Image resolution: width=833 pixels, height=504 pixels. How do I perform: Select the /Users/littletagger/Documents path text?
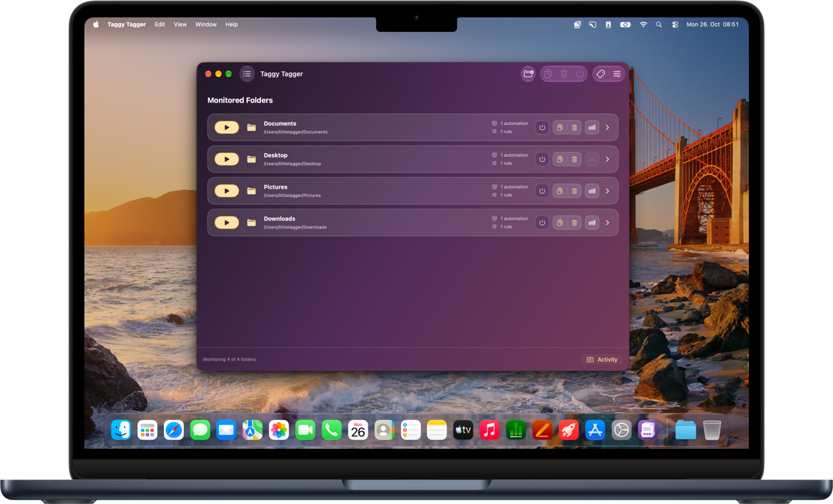(295, 132)
